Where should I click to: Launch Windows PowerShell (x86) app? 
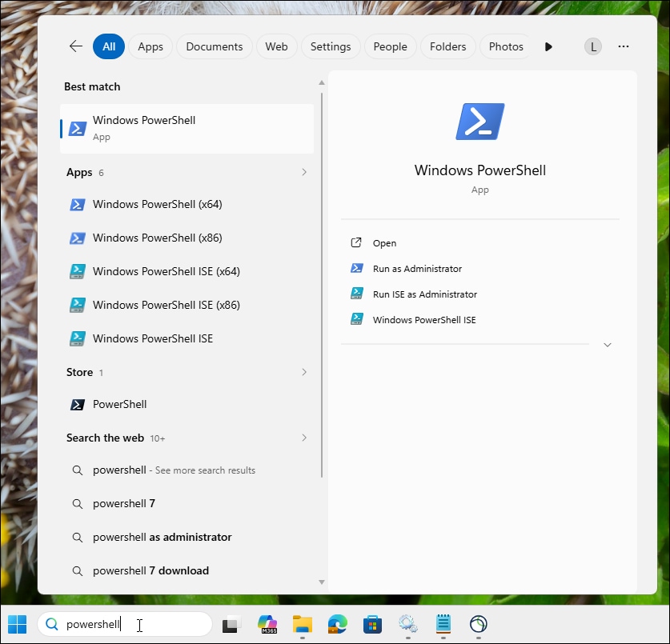[187, 238]
